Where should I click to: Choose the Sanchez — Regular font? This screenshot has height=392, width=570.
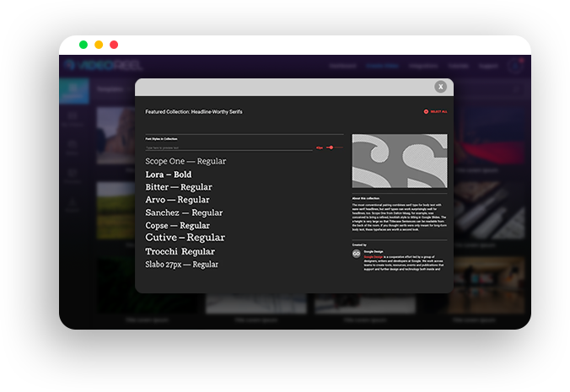(184, 212)
